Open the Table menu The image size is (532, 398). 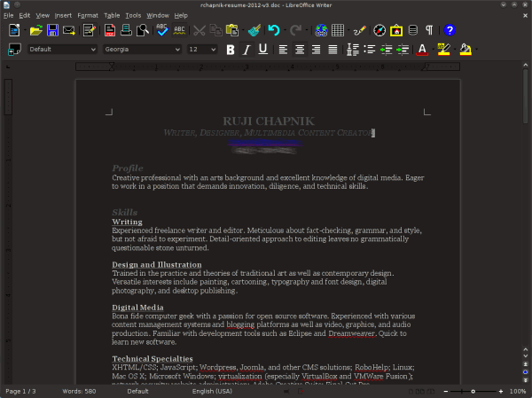pyautogui.click(x=112, y=16)
